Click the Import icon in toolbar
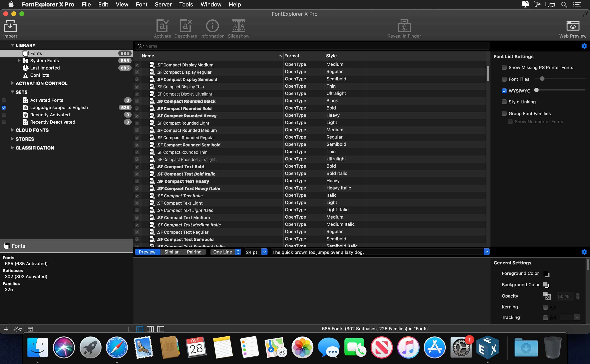This screenshot has width=590, height=364. (10, 28)
